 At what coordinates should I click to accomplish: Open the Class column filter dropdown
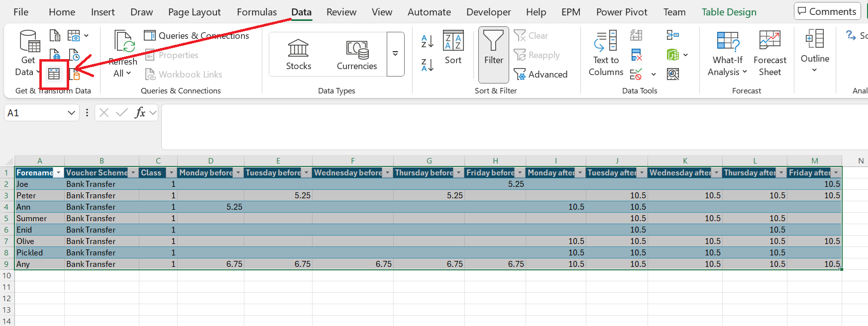pos(171,173)
